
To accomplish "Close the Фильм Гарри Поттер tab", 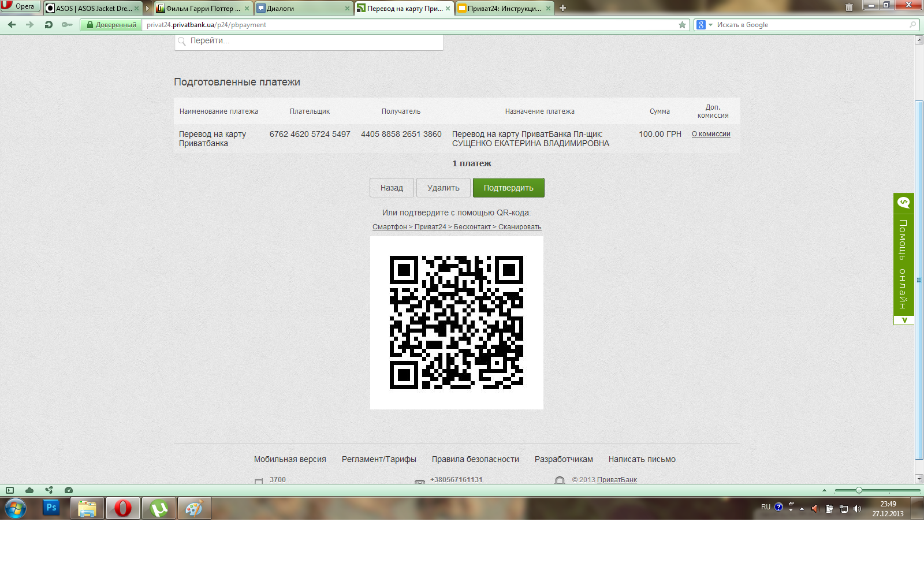I will tap(247, 9).
